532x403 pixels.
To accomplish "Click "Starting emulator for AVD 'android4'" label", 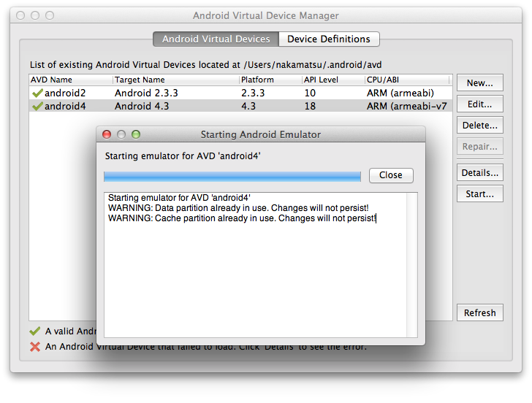I will (183, 156).
